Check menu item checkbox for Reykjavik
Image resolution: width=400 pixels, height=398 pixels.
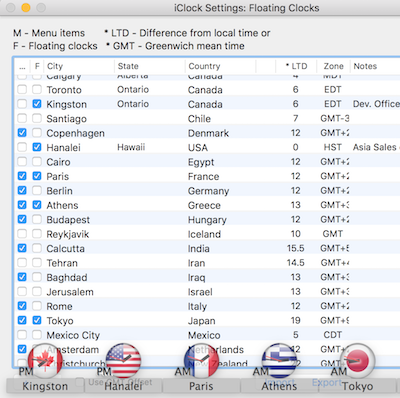[22, 234]
